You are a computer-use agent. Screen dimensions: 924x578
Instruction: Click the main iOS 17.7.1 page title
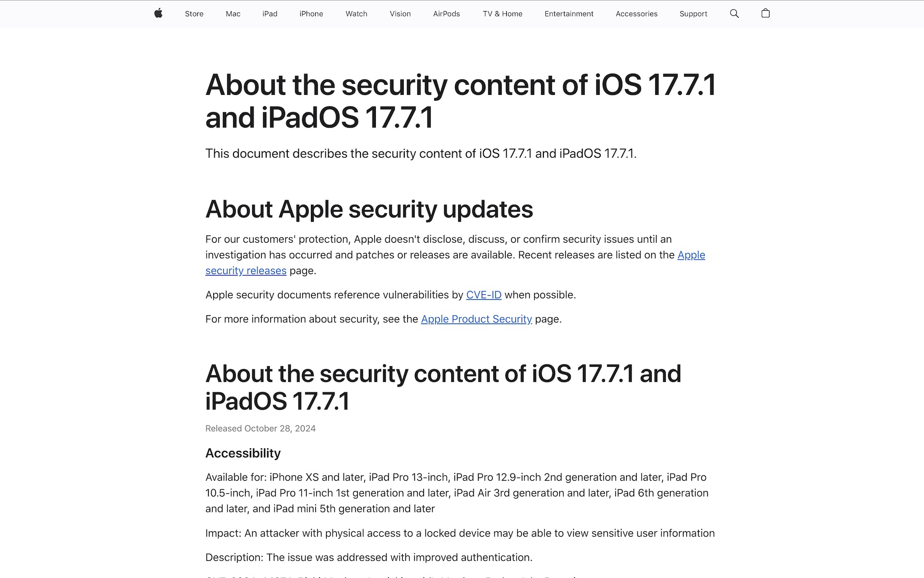(x=461, y=101)
